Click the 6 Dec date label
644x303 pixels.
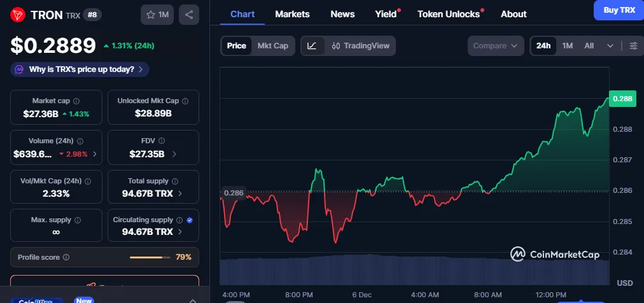pos(362,295)
